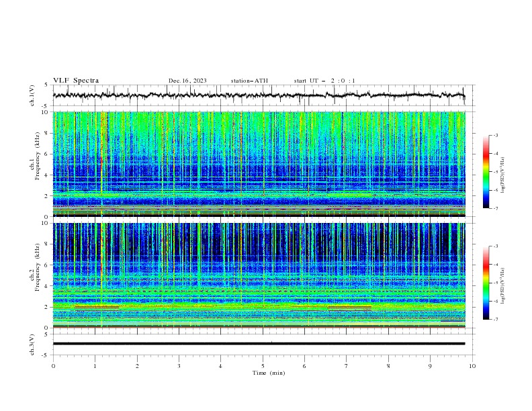Click time axis tick label "9"
532x411 pixels.
coord(430,366)
